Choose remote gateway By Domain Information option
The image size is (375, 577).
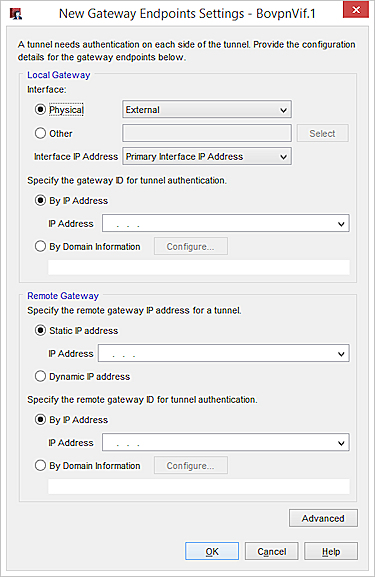coord(40,466)
